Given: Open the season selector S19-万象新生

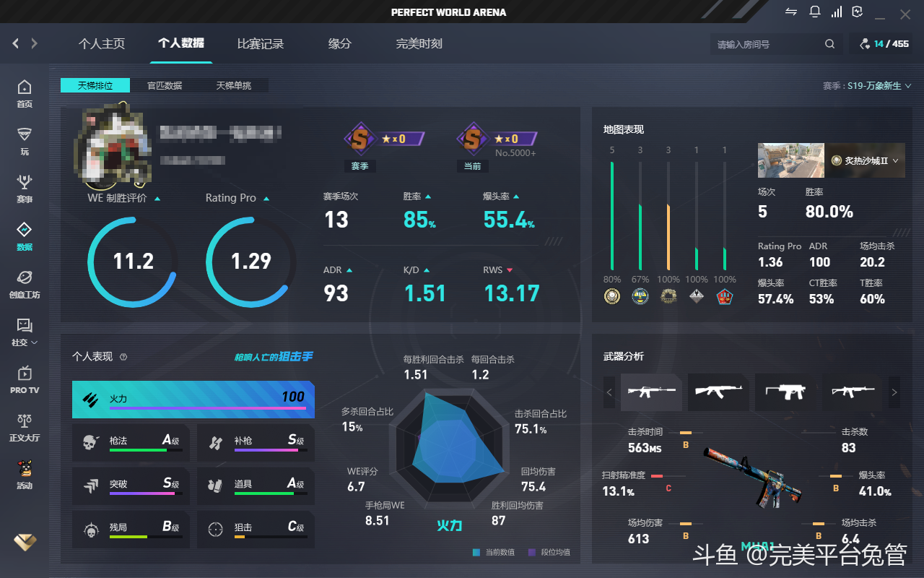Looking at the screenshot, I should (867, 86).
